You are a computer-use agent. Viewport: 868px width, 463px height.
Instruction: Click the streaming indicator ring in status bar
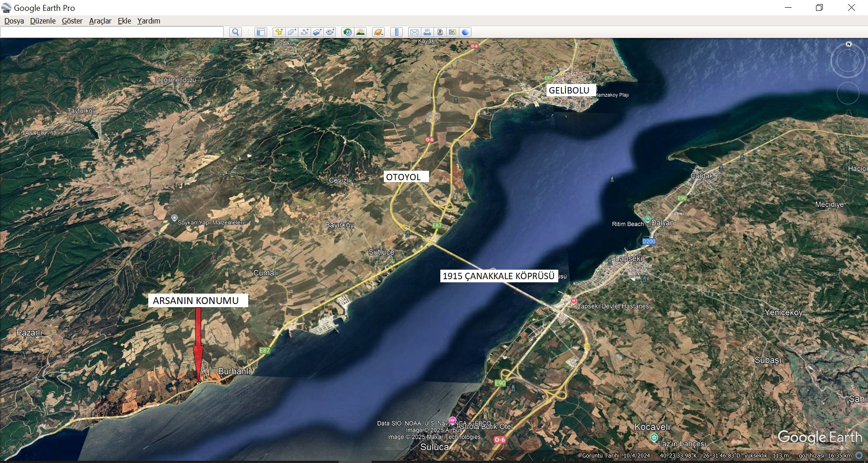[859, 455]
